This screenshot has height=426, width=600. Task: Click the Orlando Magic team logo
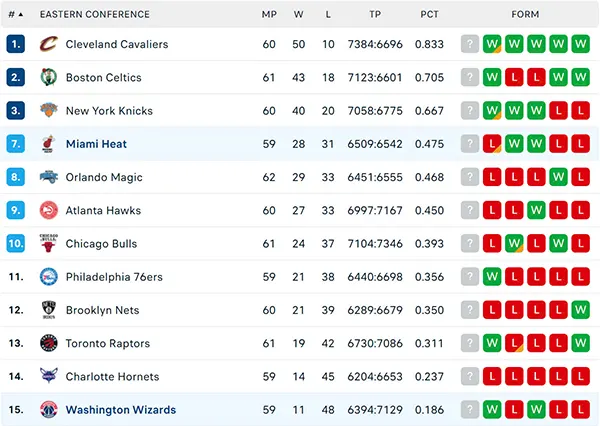point(49,177)
